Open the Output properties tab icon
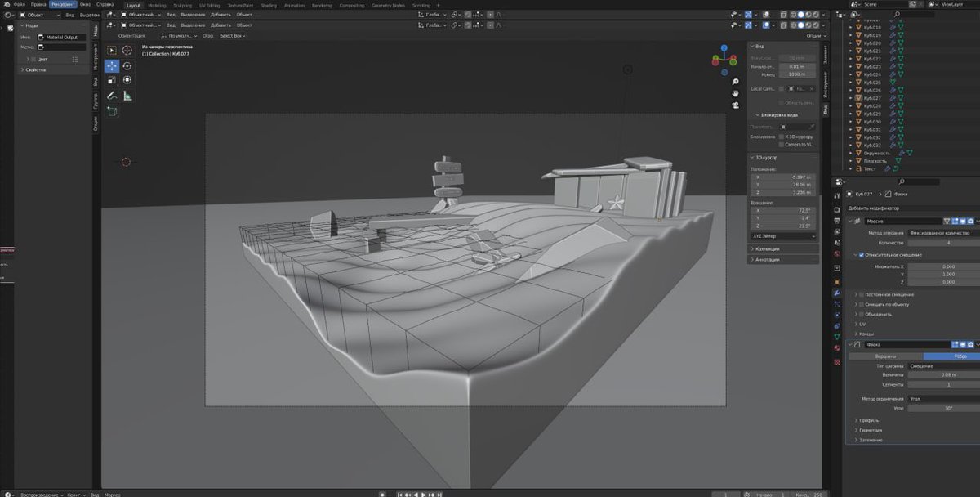 [x=837, y=222]
